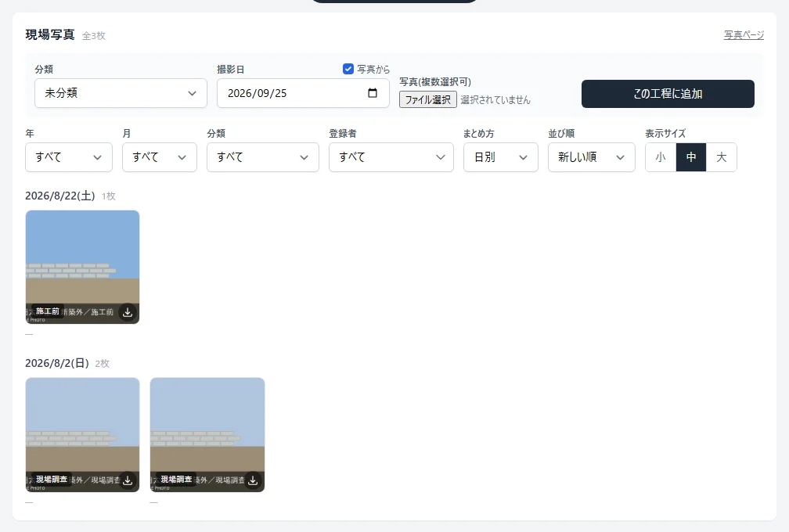Open the first 2026/8/2 photo thumbnail

pyautogui.click(x=82, y=434)
